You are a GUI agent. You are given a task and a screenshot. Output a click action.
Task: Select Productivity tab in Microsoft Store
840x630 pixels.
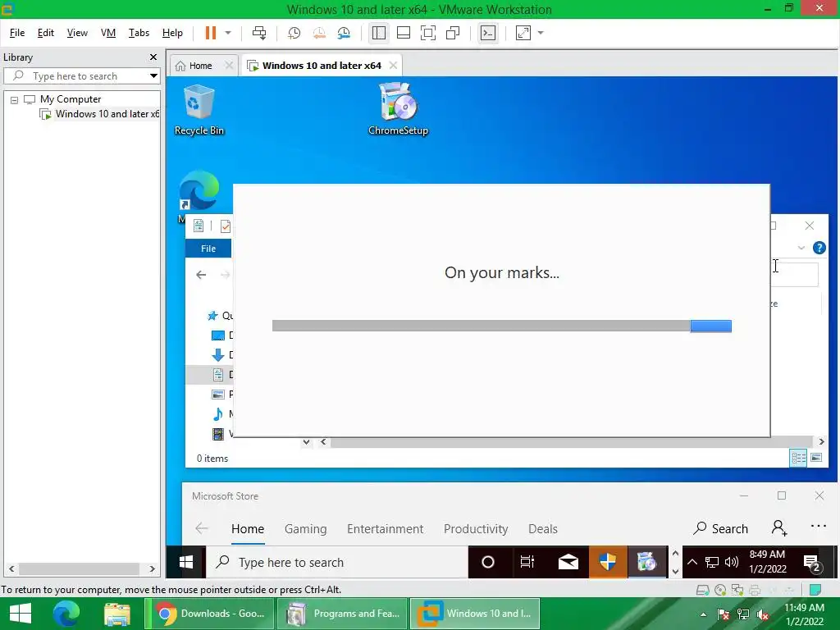coord(476,529)
